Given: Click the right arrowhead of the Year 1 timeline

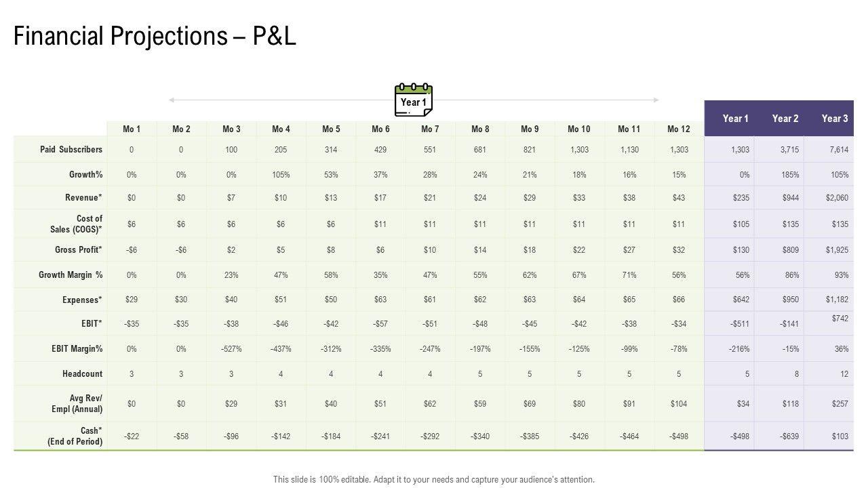Looking at the screenshot, I should point(656,100).
